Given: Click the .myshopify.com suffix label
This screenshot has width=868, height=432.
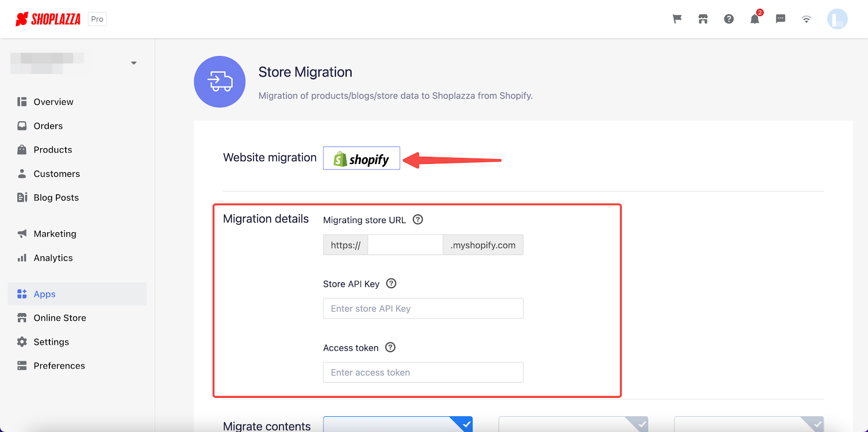Looking at the screenshot, I should coord(483,245).
